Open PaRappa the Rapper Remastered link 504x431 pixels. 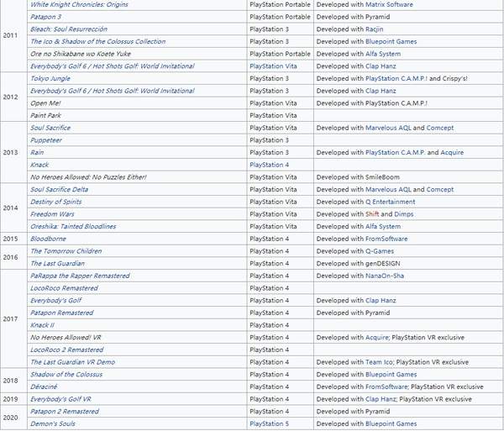(80, 276)
